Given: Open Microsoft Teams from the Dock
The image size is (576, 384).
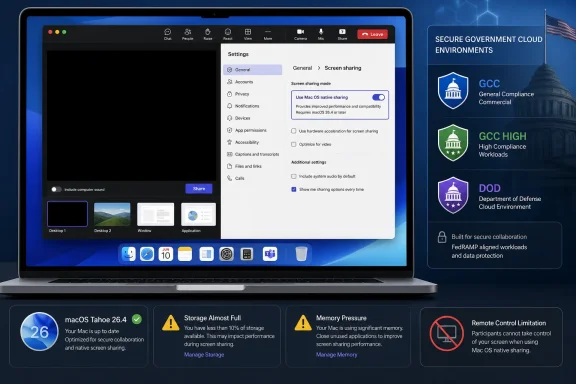Looking at the screenshot, I should click(270, 254).
